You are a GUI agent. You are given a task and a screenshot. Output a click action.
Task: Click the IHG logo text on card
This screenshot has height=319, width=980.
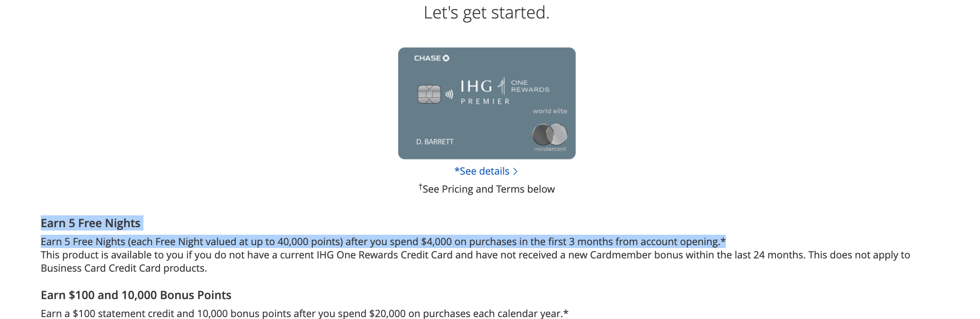[x=476, y=87]
